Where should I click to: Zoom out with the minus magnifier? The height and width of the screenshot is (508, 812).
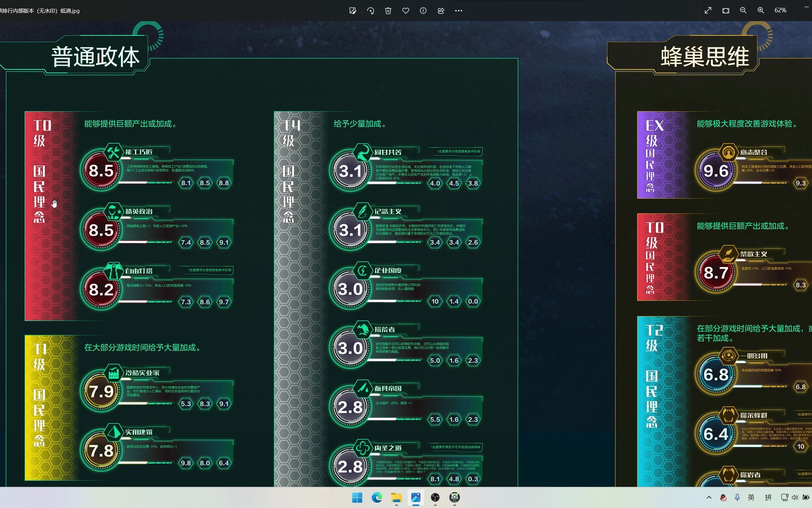pos(743,11)
